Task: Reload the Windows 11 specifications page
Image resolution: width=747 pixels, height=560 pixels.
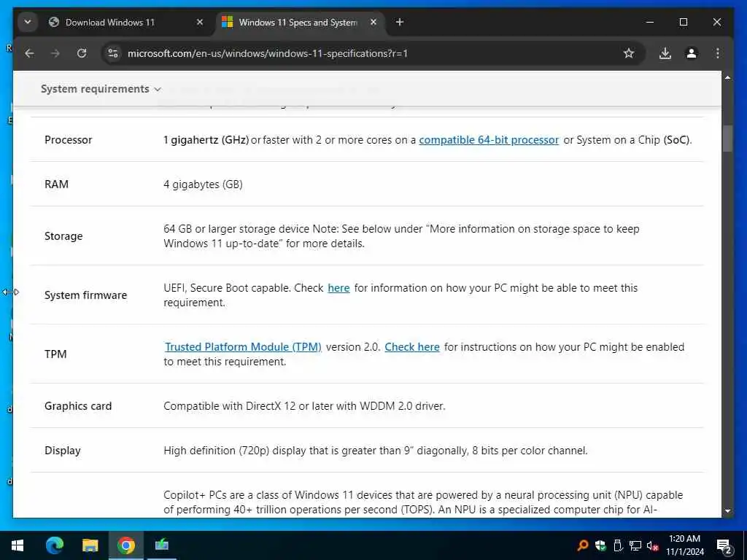Action: pyautogui.click(x=82, y=53)
